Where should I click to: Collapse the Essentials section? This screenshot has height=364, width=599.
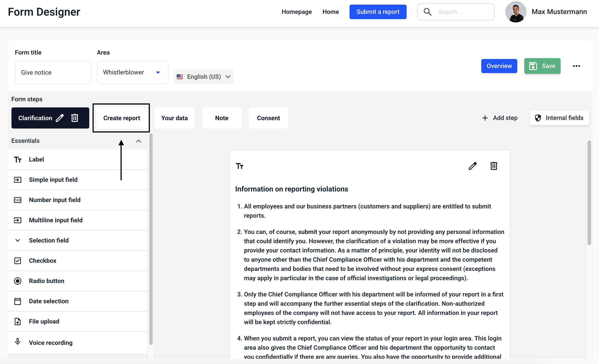pos(139,141)
